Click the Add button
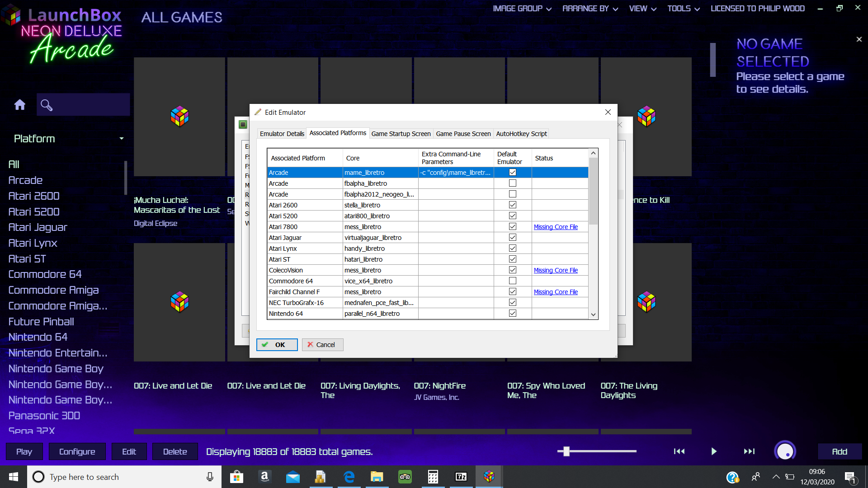 pos(840,451)
